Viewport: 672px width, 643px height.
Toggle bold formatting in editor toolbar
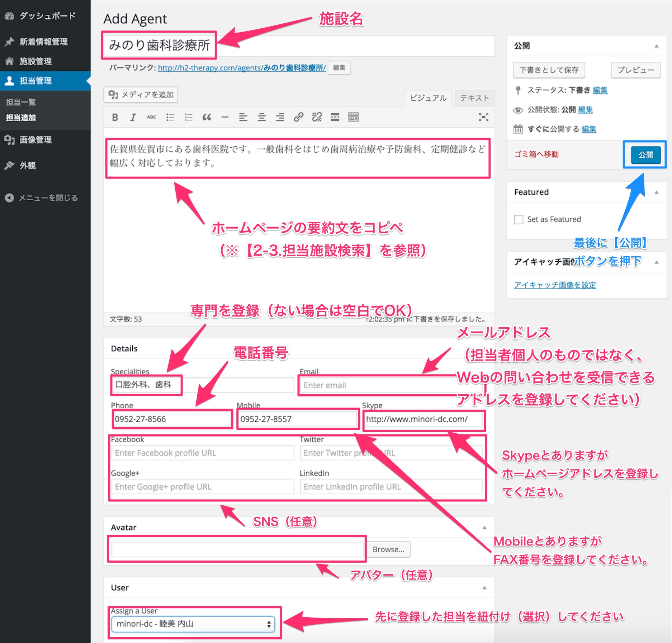point(115,117)
